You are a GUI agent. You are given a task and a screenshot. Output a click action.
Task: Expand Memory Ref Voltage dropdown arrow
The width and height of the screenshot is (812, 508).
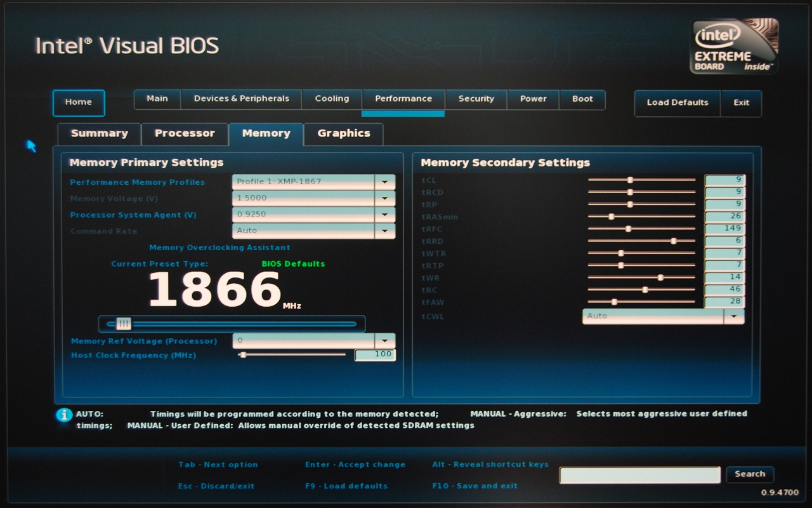385,342
